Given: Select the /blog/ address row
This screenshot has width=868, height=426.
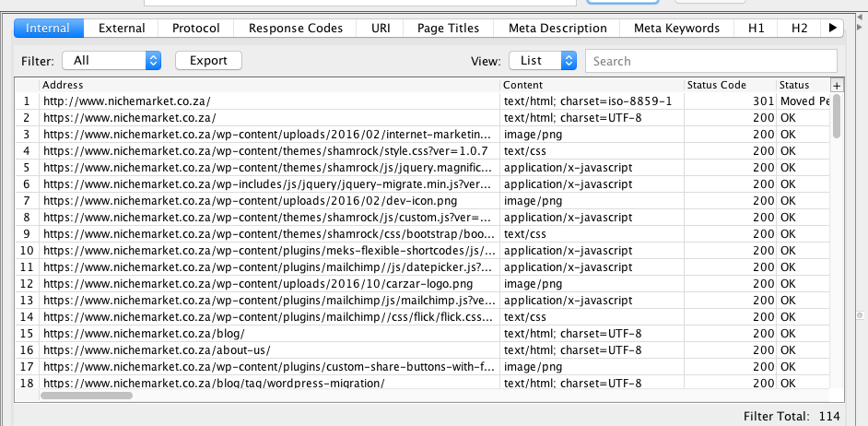Looking at the screenshot, I should click(270, 334).
